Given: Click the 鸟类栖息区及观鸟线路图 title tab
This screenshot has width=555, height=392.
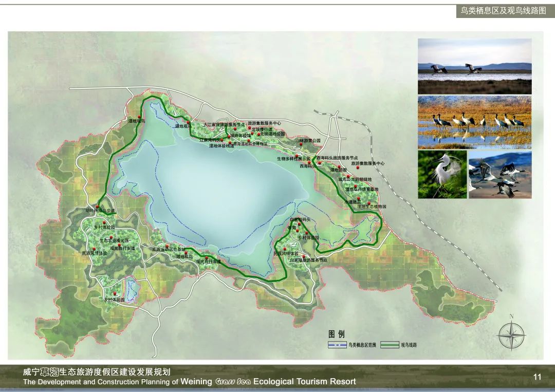Looking at the screenshot, I should (502, 11).
